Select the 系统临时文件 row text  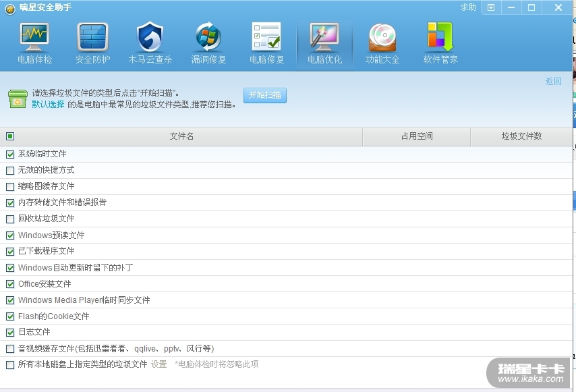pos(42,154)
